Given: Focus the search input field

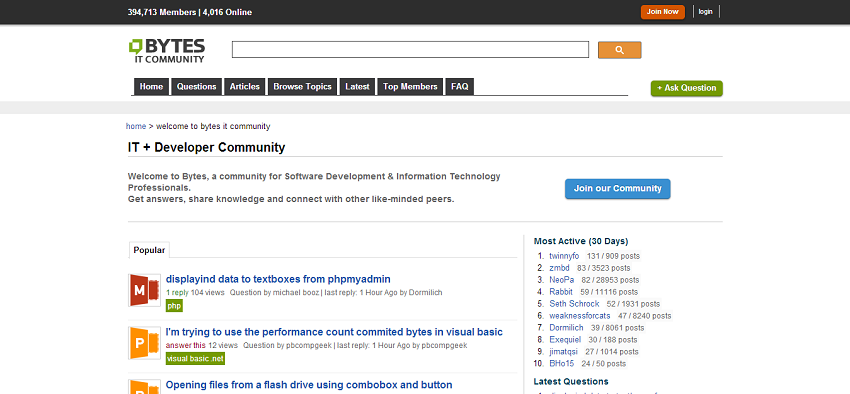Looking at the screenshot, I should (410, 49).
